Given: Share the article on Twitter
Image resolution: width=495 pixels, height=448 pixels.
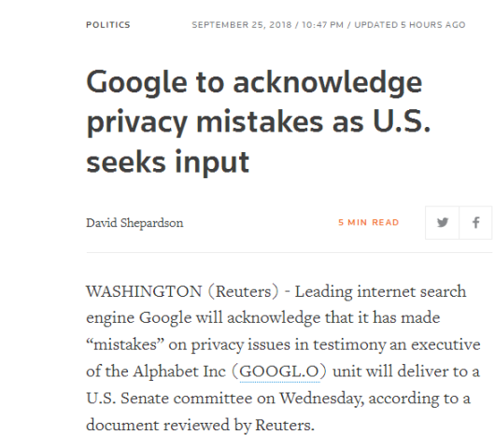Looking at the screenshot, I should point(442,223).
